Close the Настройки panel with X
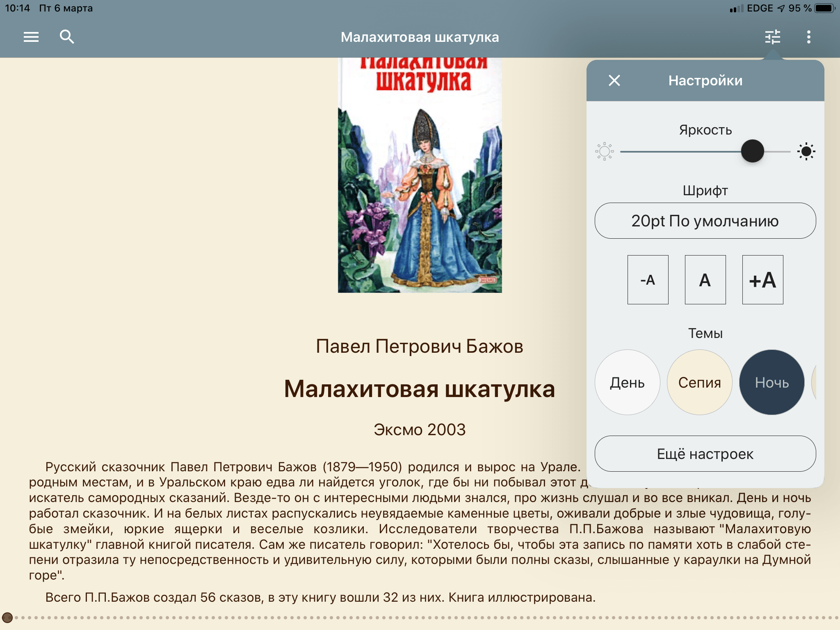 [x=614, y=80]
